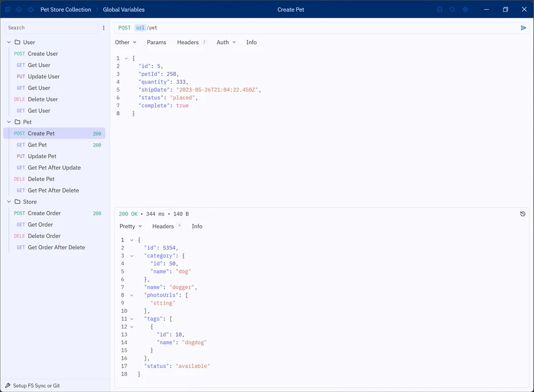534x392 pixels.
Task: Click the 200 OK response status
Action: [x=128, y=214]
